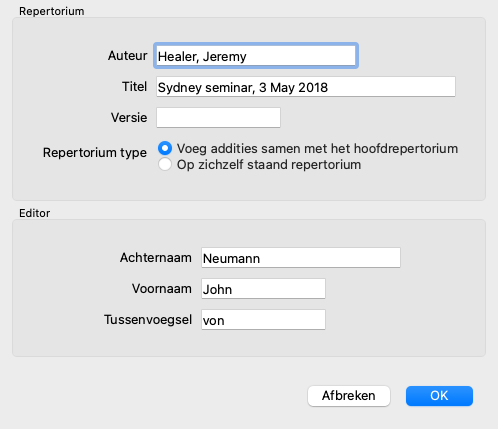
Task: Click the Achternaam field containing Neumann
Action: click(x=301, y=258)
